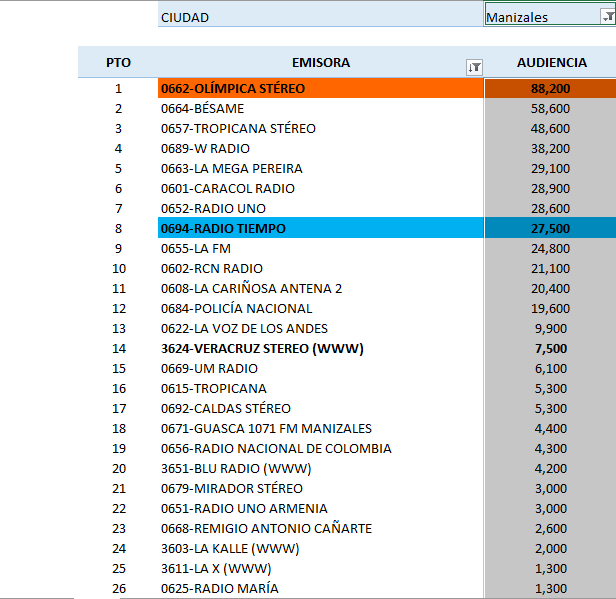Select the audience value 28,900
The image size is (616, 599).
coord(550,189)
